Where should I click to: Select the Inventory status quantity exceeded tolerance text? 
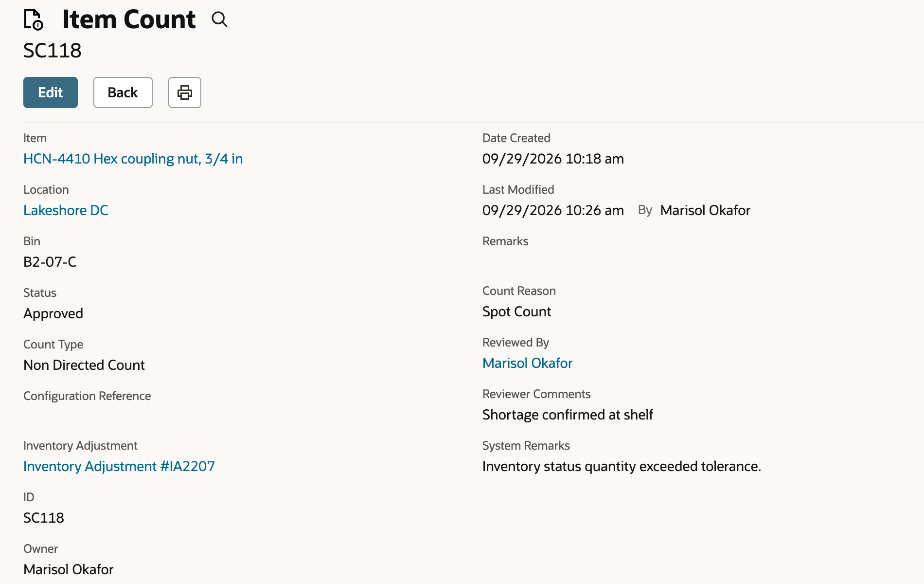point(622,466)
